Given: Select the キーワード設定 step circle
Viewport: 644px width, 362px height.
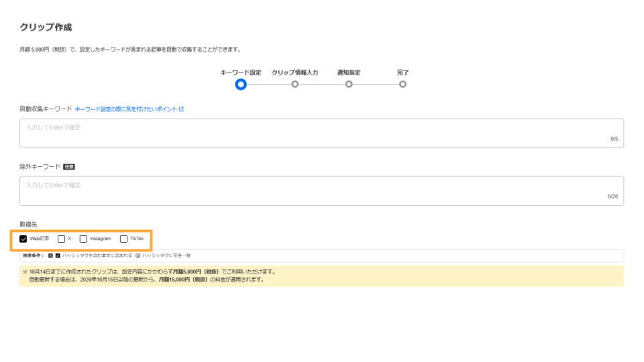Looking at the screenshot, I should tap(241, 84).
